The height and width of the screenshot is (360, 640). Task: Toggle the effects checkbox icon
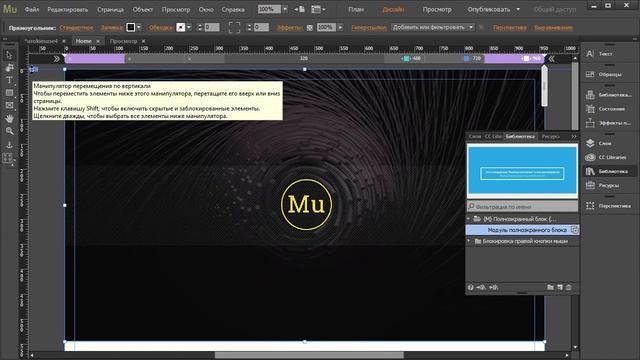310,28
